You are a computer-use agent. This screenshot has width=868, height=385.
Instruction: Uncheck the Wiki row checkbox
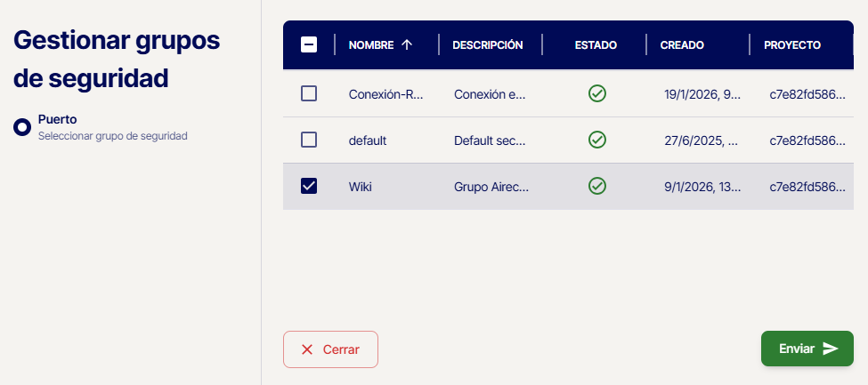pos(309,186)
